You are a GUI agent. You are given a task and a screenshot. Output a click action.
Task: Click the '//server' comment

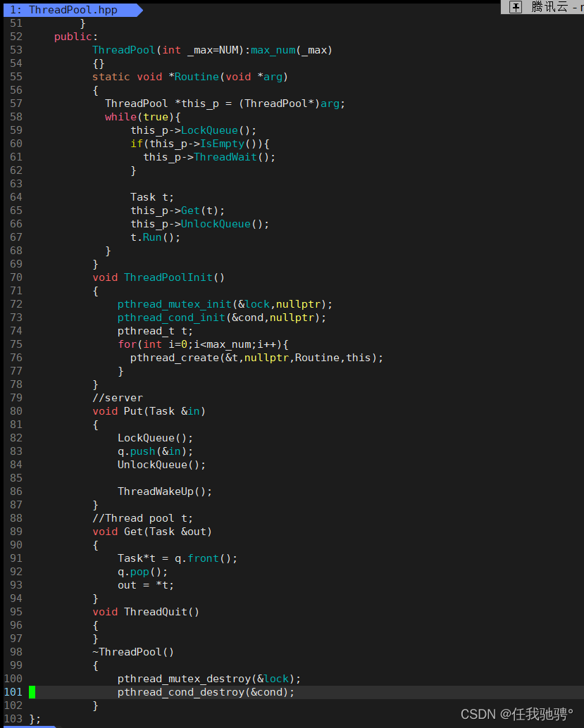click(x=118, y=398)
